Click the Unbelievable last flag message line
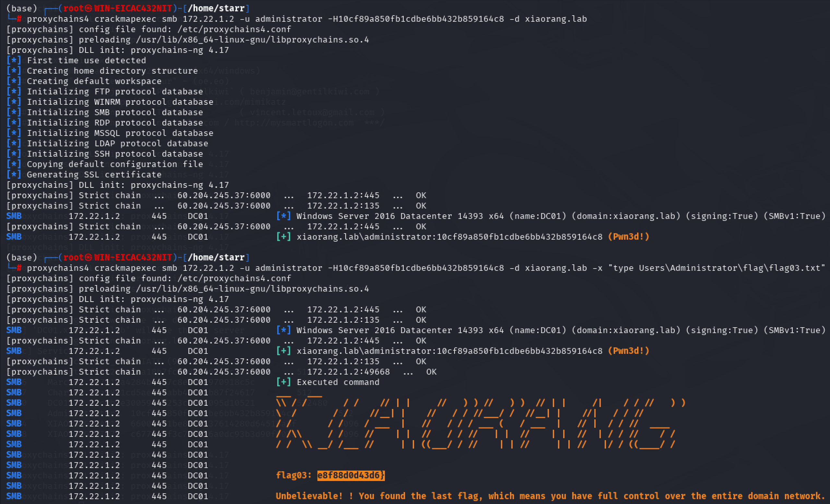Viewport: 830px width, 504px height. click(551, 496)
